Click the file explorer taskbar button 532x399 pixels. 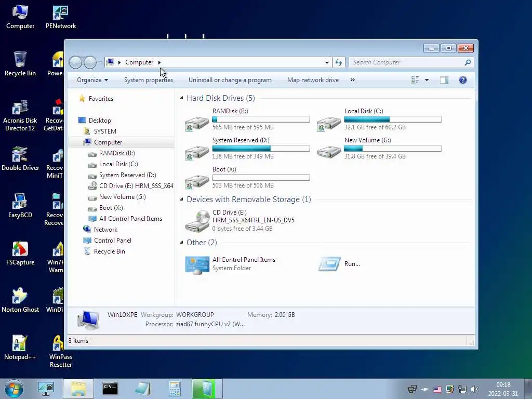coord(78,389)
